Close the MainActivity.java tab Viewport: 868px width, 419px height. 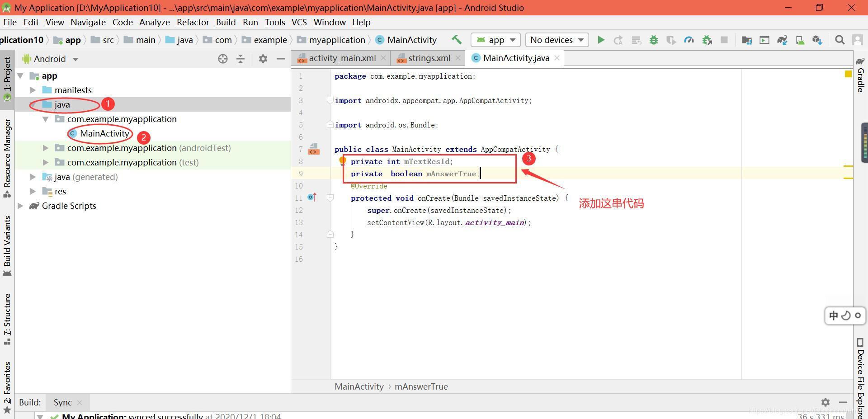tap(557, 58)
